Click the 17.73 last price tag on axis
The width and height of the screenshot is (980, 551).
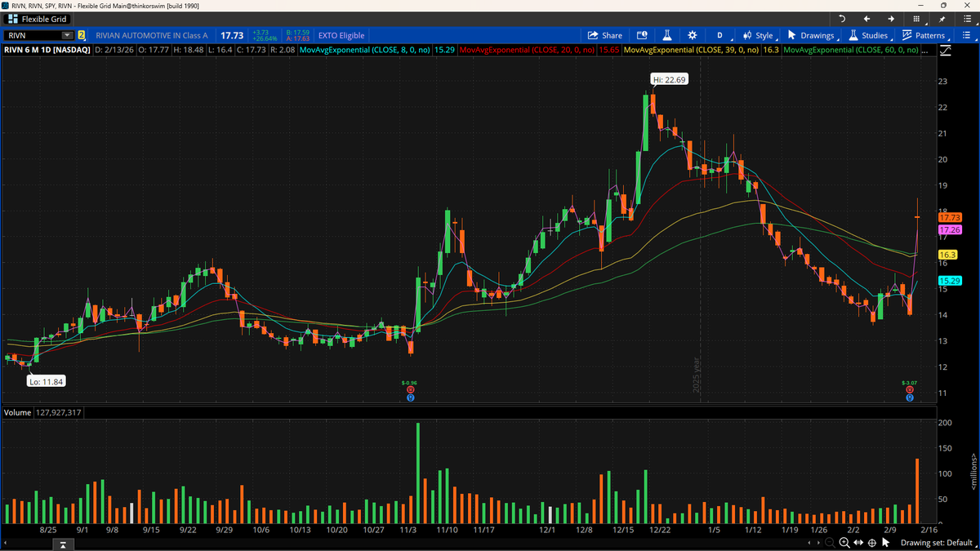[949, 217]
